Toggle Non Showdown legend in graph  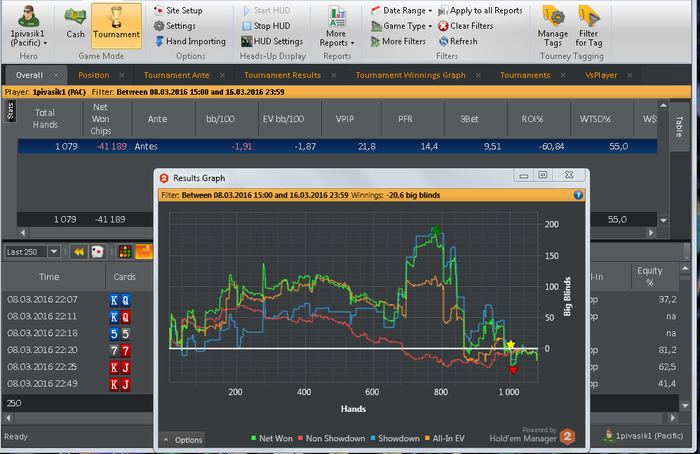pos(331,438)
